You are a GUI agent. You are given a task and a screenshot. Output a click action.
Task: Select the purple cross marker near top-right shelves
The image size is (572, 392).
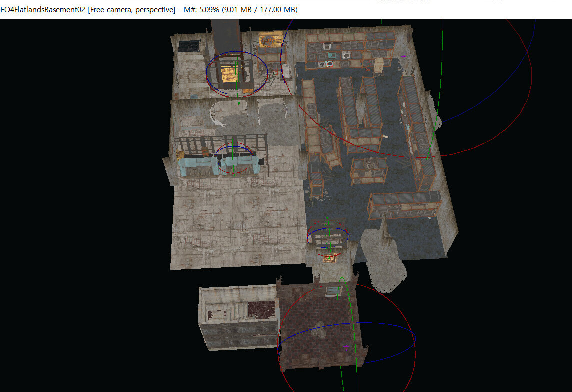(404, 56)
